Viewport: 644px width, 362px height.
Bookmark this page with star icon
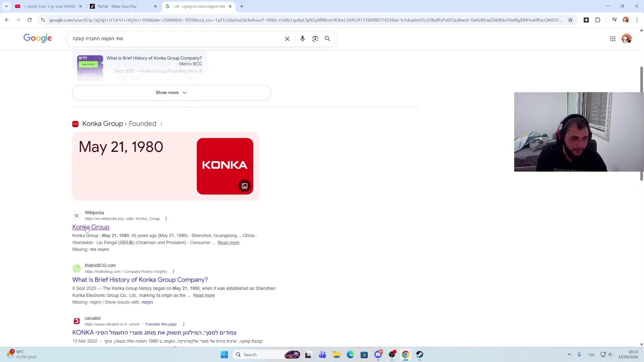(x=570, y=20)
